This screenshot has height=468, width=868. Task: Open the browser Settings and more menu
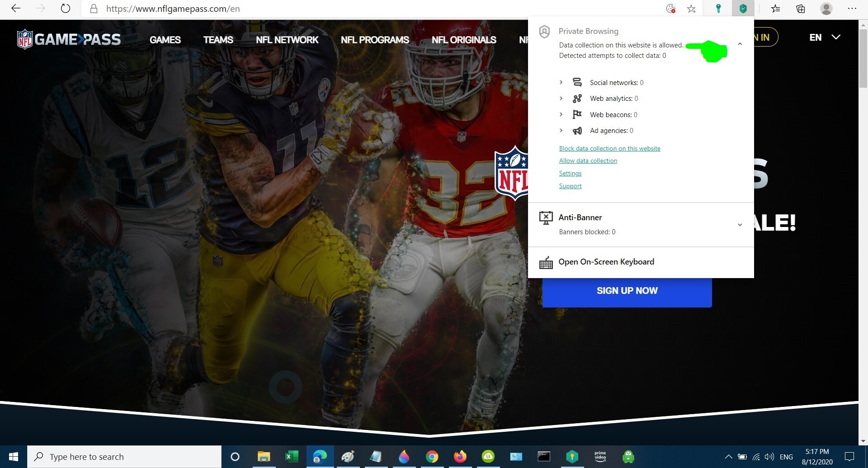852,9
